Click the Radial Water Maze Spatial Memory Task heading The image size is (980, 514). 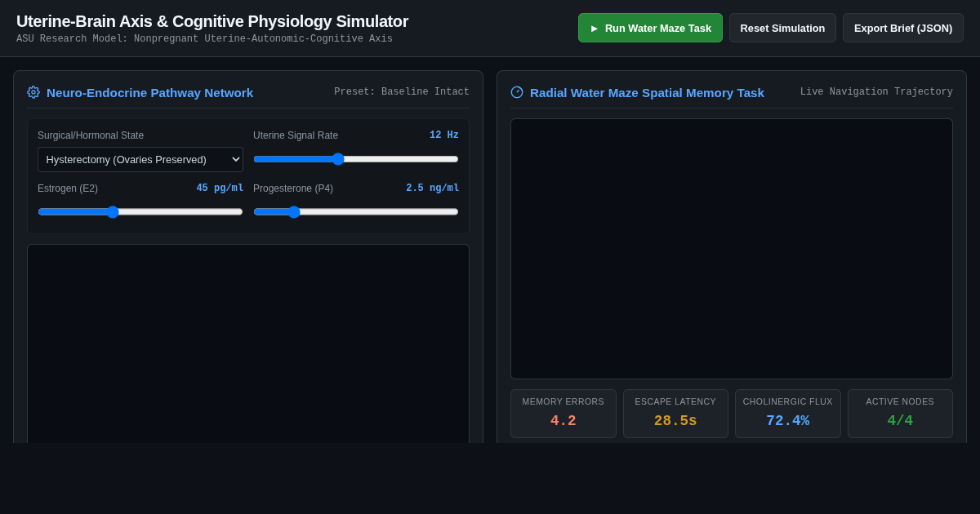(x=647, y=92)
